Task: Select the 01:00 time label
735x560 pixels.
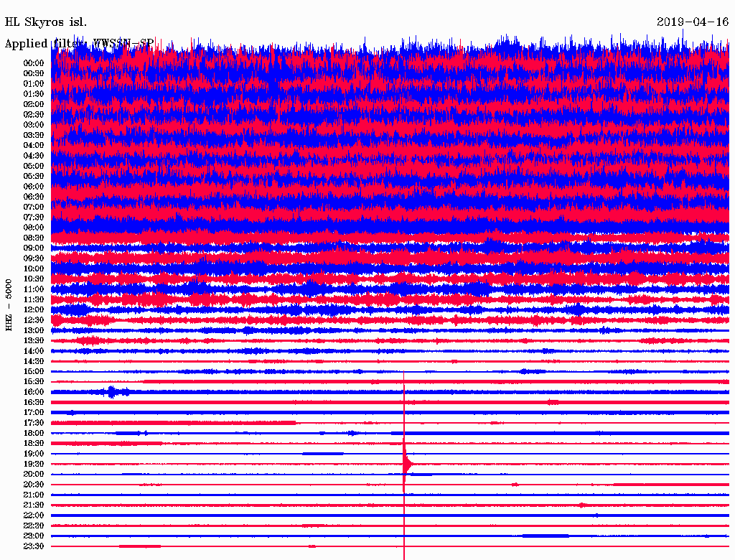Action: coord(34,84)
